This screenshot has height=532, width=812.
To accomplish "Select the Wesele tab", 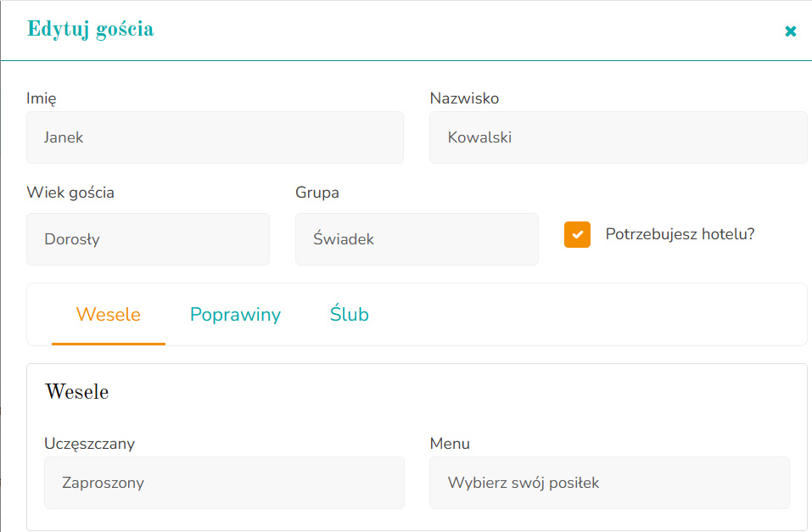I will tap(109, 314).
